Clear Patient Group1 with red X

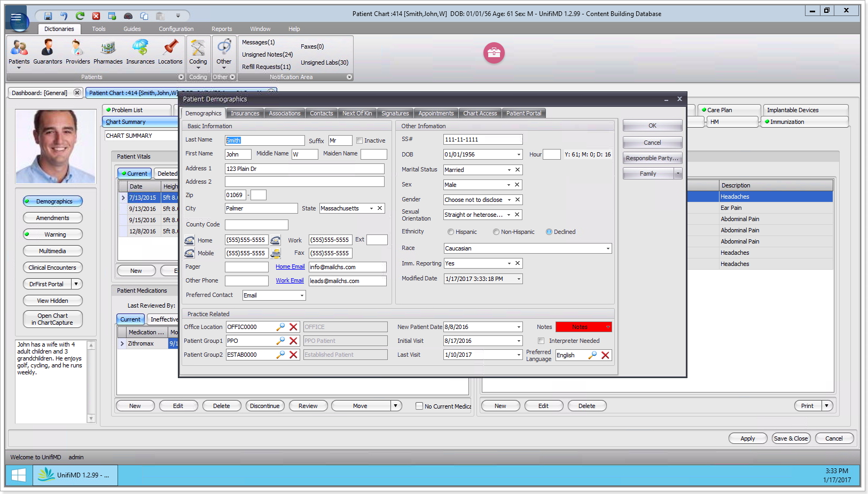pyautogui.click(x=293, y=341)
